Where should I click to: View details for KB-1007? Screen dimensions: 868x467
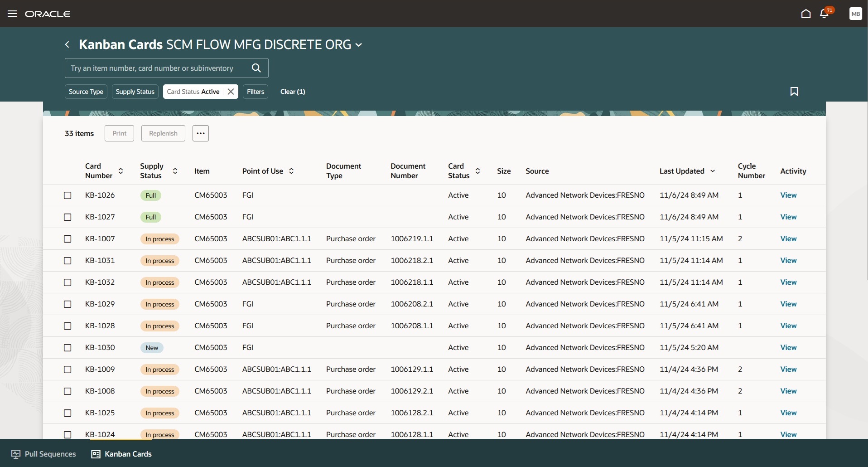click(x=788, y=238)
